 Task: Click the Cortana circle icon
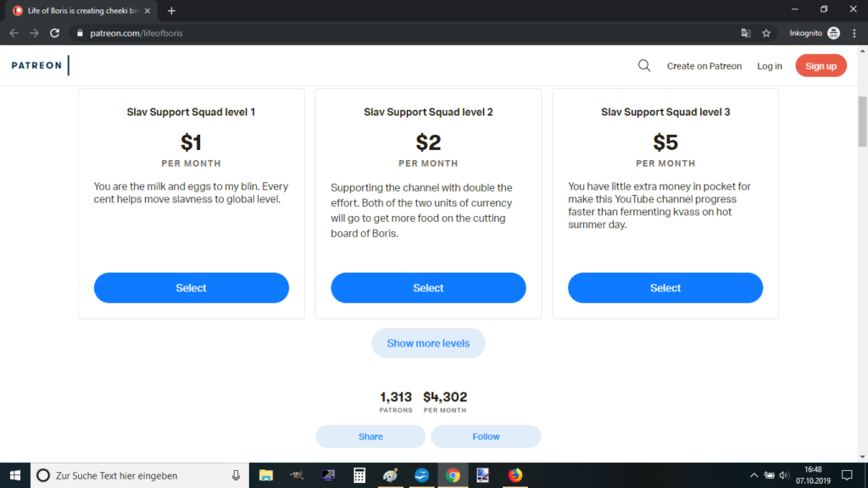(x=43, y=475)
